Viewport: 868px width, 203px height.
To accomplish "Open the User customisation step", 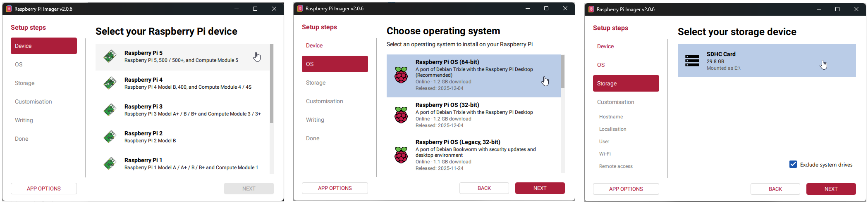I will [604, 142].
